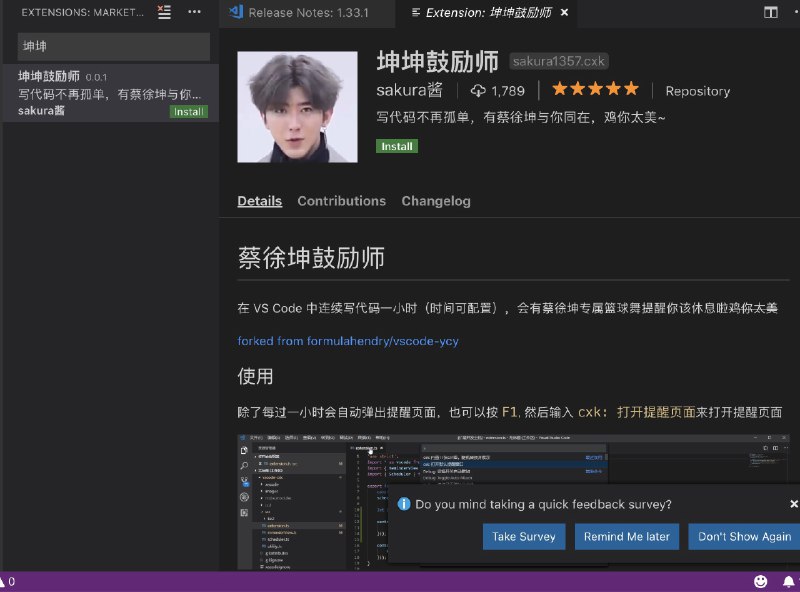Select the Details tab
Screen dimensions: 800x592
(259, 201)
